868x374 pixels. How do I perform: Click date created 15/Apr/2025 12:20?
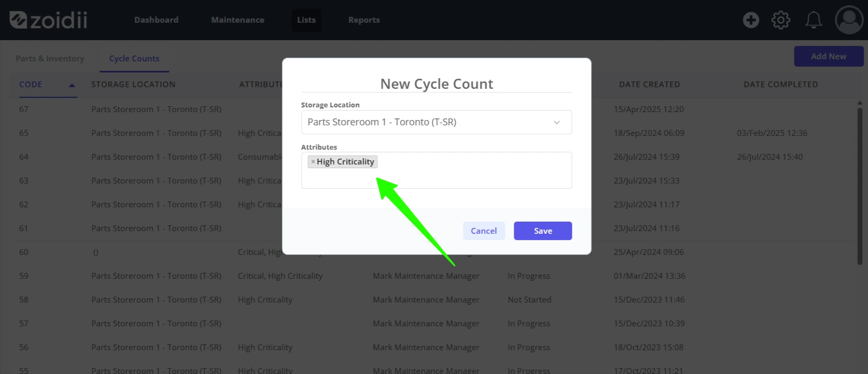[649, 110]
